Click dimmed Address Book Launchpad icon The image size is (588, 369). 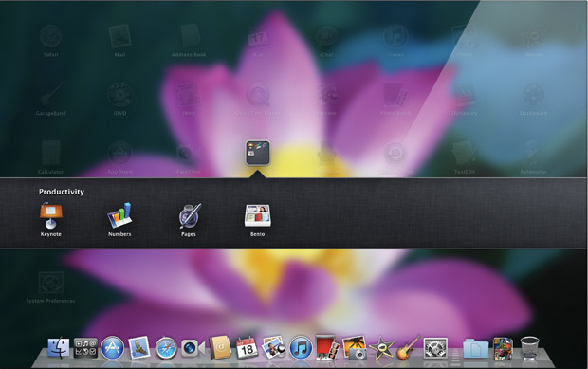click(189, 36)
